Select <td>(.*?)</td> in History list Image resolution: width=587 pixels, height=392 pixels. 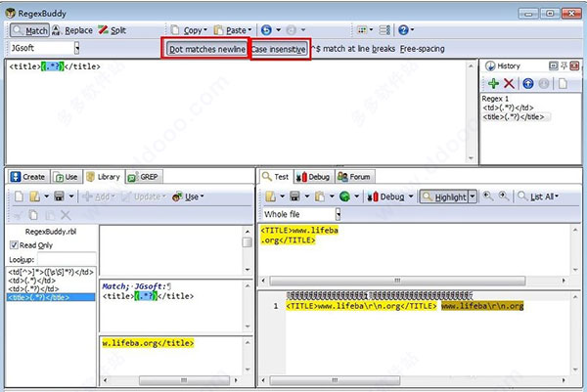(x=508, y=108)
